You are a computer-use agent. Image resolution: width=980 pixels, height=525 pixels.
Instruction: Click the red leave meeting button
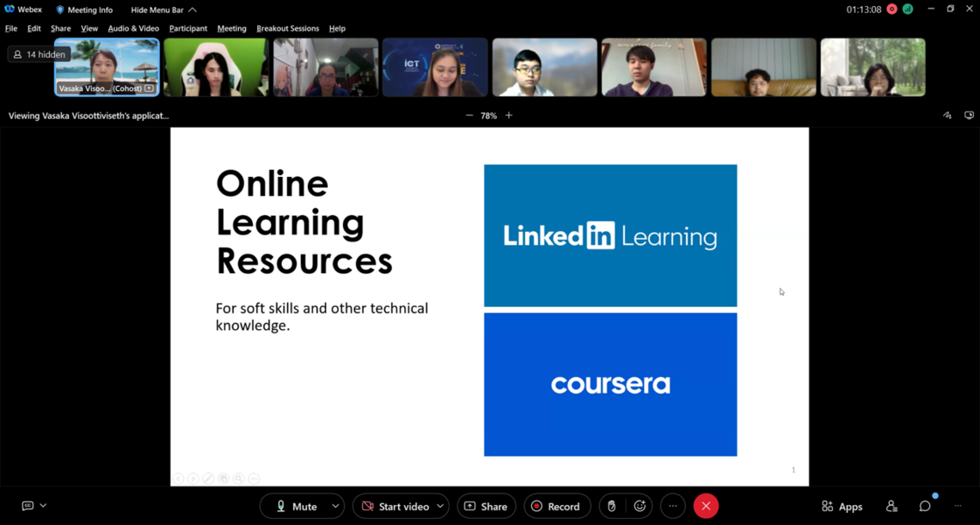706,506
